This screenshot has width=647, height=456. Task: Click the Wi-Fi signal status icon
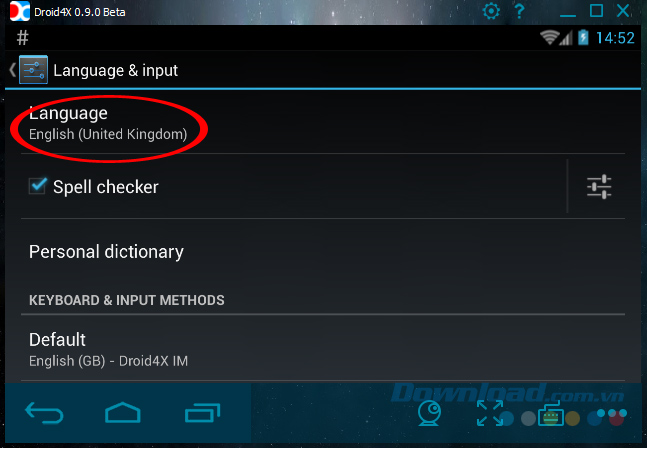pyautogui.click(x=549, y=38)
